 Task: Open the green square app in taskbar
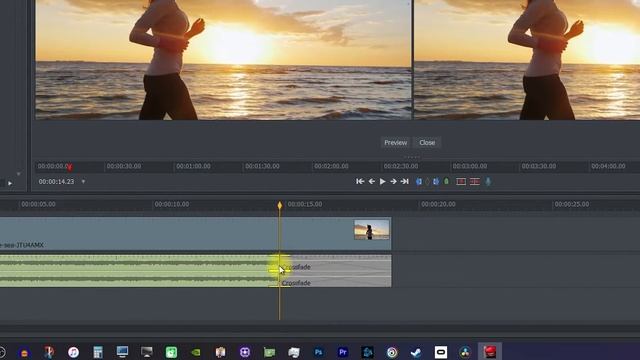click(171, 352)
